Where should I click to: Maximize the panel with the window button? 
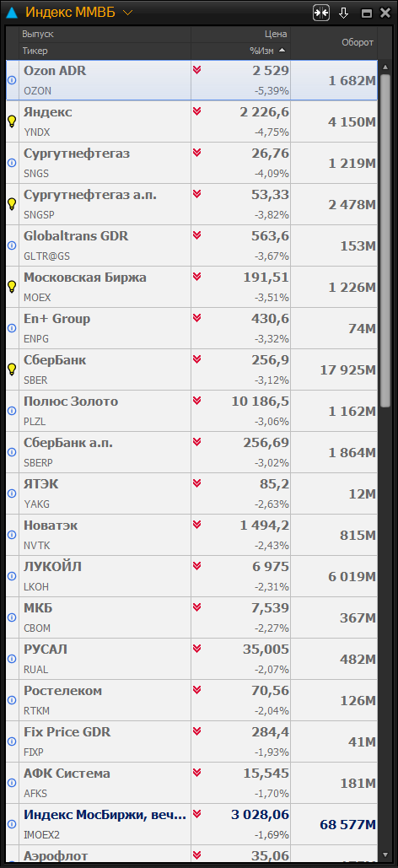pos(367,13)
